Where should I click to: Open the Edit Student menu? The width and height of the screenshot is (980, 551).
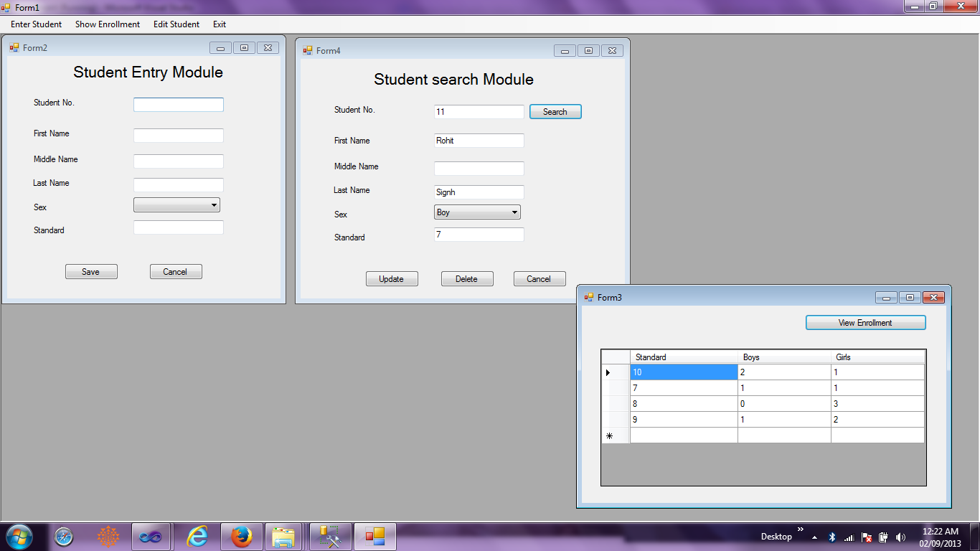point(176,24)
